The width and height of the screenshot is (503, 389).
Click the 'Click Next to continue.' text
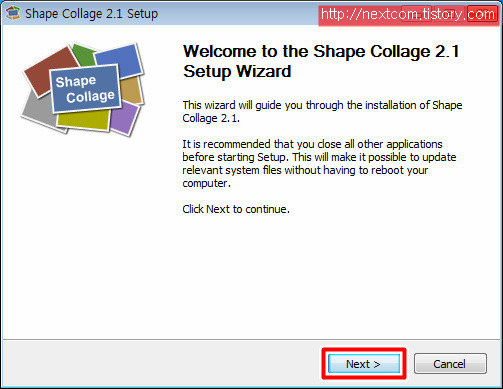[236, 209]
